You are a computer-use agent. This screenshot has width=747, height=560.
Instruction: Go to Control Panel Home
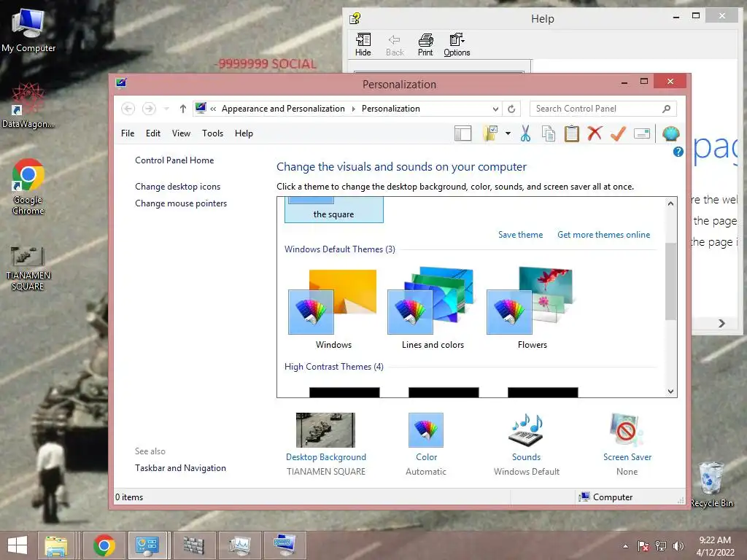174,160
